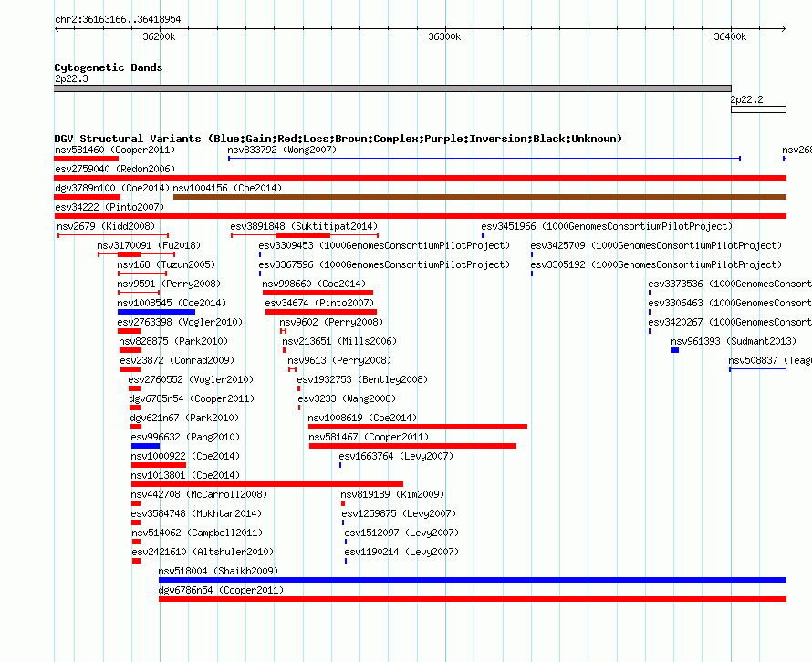Viewport: 812px width, 662px height.
Task: Open nsv819189 (Kim2009) label
Action: pos(392,495)
